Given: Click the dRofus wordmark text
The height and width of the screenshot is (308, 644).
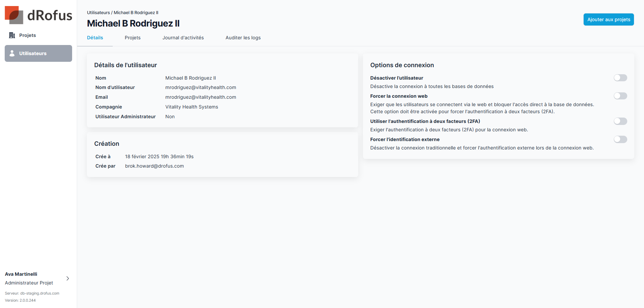Looking at the screenshot, I should tap(50, 15).
